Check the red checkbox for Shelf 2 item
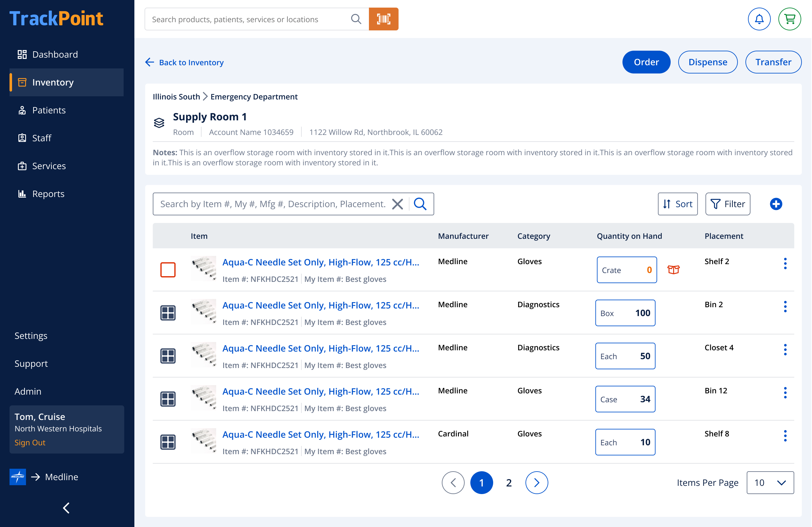The width and height of the screenshot is (812, 527). (x=168, y=270)
